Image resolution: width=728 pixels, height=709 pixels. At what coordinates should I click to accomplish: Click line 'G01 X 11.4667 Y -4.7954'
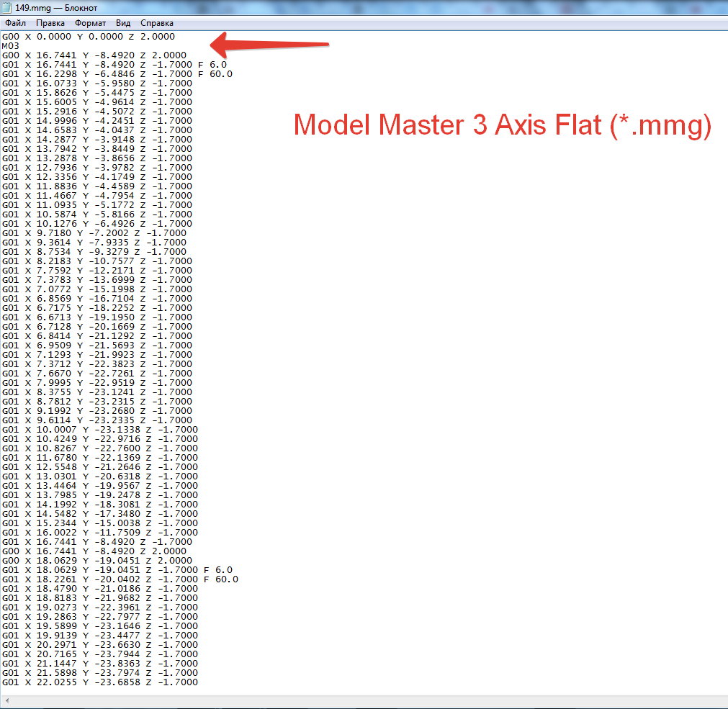coord(97,196)
